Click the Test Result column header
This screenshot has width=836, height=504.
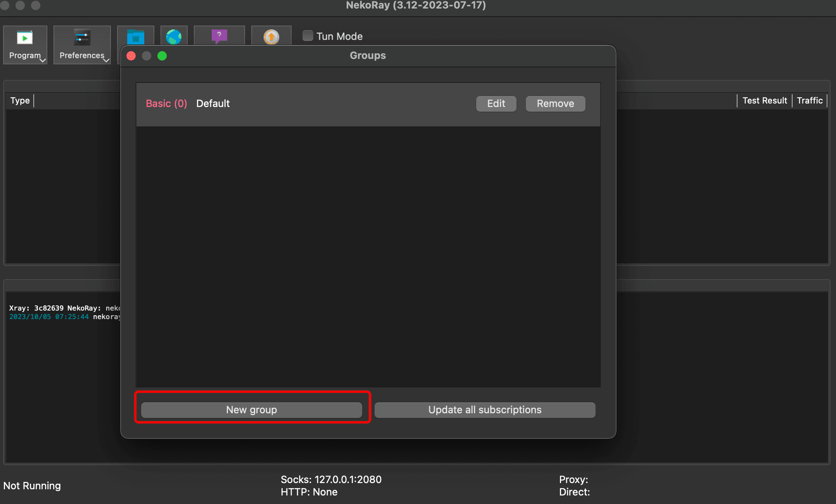pyautogui.click(x=765, y=100)
